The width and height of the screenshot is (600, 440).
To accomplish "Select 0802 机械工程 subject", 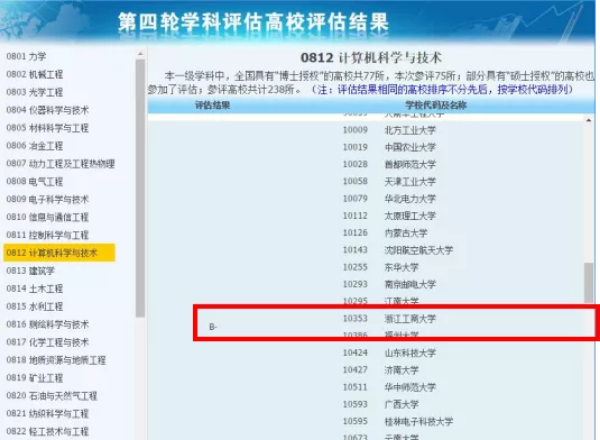I will click(34, 74).
